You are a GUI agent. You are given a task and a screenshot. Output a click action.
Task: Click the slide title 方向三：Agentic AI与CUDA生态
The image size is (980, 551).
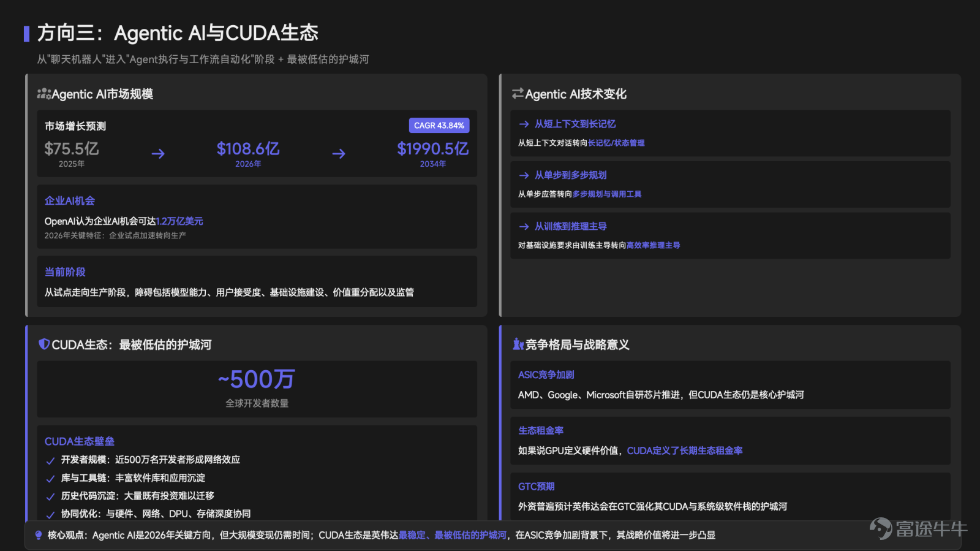coord(178,33)
